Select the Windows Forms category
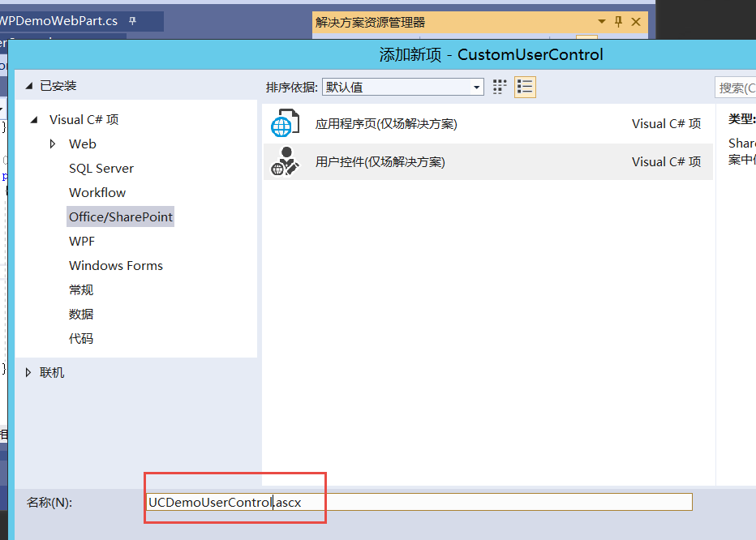 tap(116, 266)
